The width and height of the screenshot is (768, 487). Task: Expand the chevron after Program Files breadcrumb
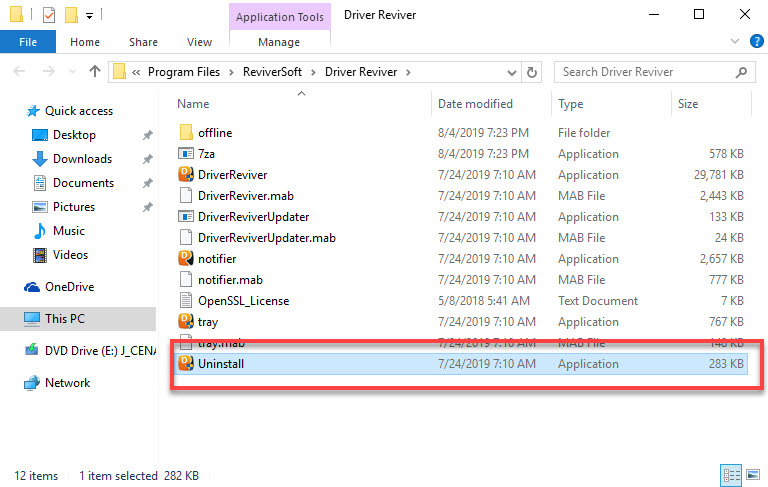pos(231,73)
